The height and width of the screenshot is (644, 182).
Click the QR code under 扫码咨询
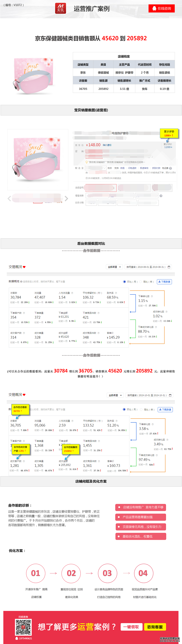(23, 627)
